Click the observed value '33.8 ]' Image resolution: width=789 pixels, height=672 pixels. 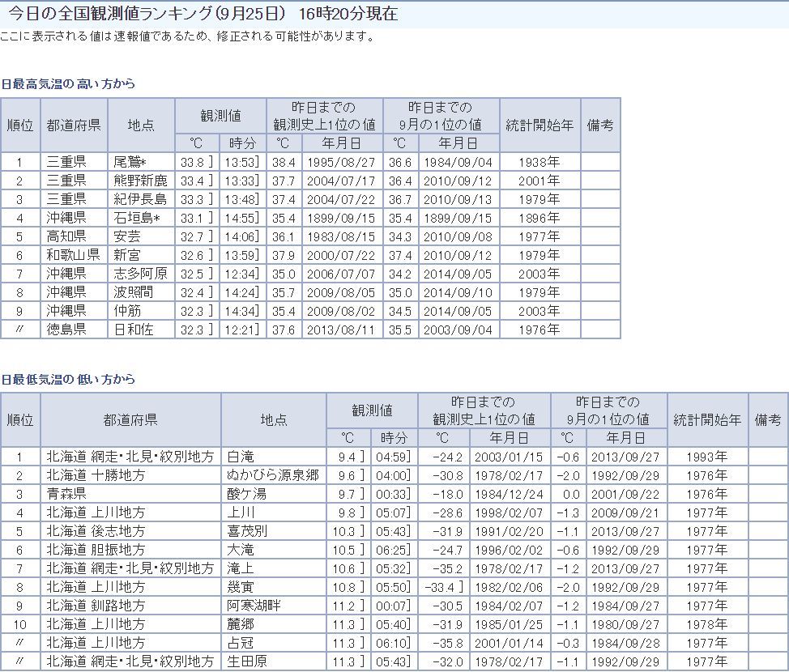pos(197,162)
